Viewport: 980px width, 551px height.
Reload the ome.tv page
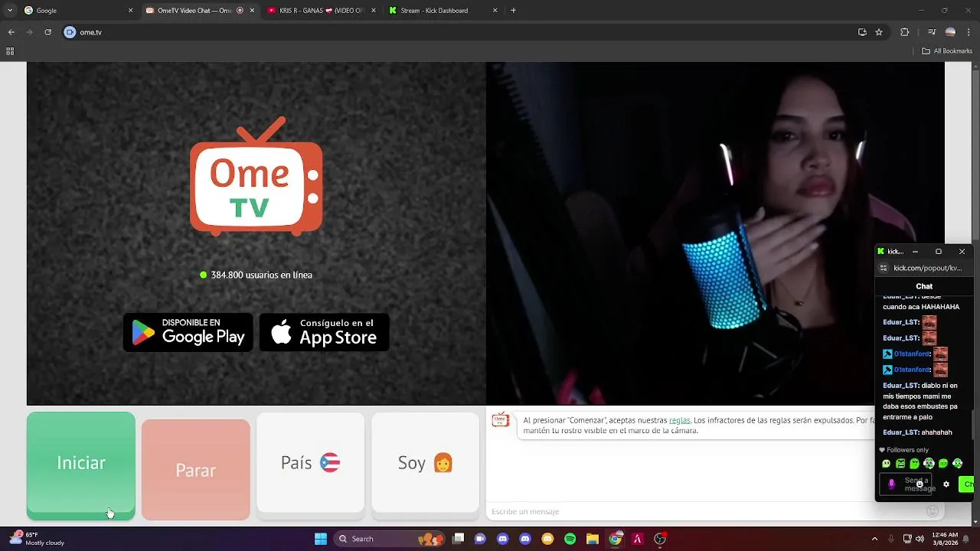point(47,32)
